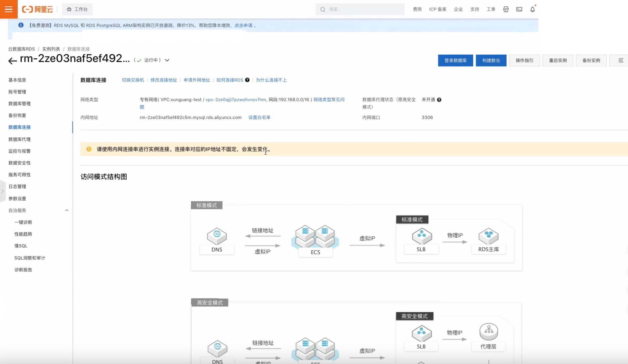This screenshot has width=628, height=364.
Task: Click help icon beside 未开通 status
Action: point(439,100)
